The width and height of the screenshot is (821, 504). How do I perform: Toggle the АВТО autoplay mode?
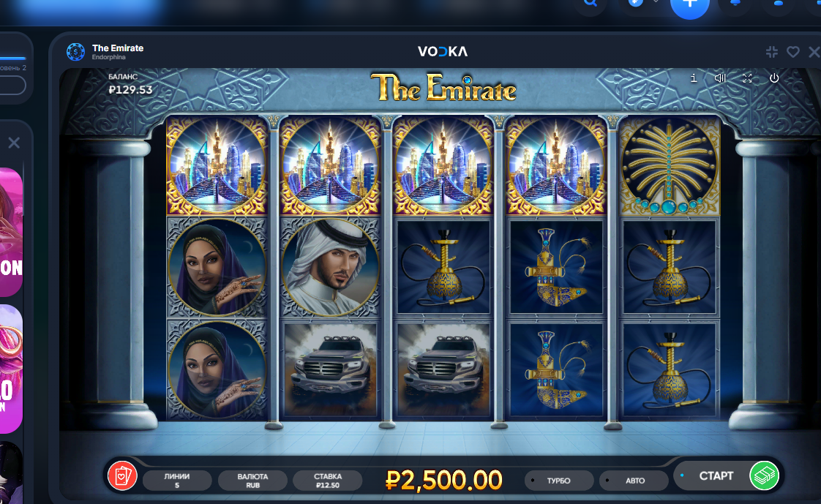[x=634, y=481]
